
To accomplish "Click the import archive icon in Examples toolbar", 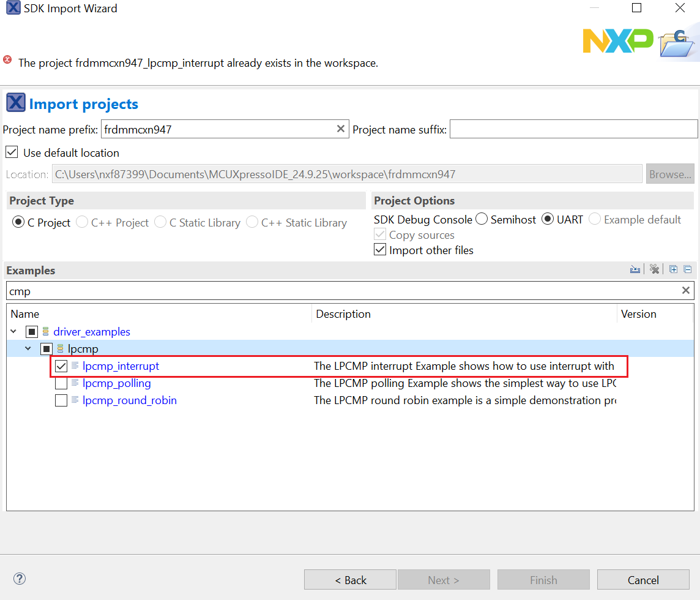I will tap(635, 269).
